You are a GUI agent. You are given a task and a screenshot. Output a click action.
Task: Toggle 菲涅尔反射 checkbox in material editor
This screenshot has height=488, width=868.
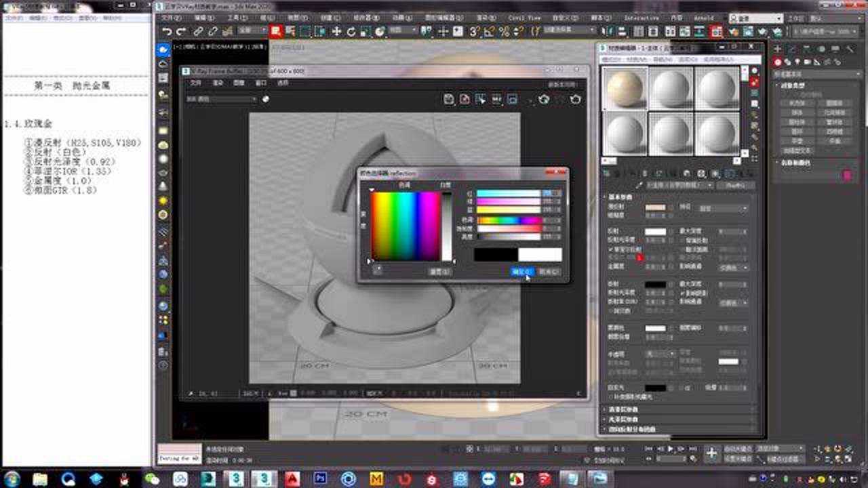pos(610,249)
